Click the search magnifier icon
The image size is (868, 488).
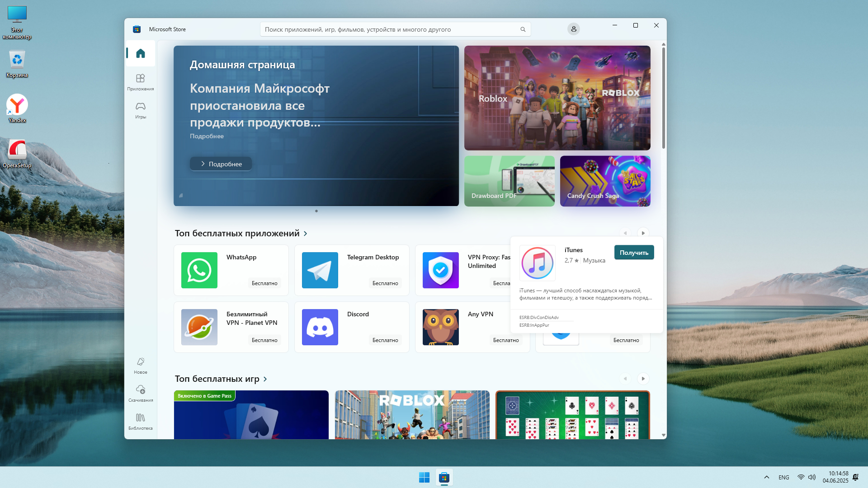[523, 29]
